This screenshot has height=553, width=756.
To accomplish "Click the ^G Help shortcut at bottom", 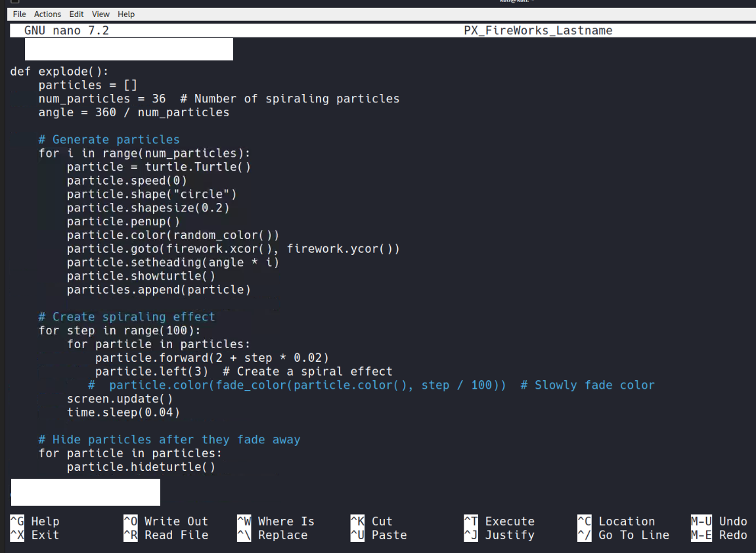I will pos(35,521).
